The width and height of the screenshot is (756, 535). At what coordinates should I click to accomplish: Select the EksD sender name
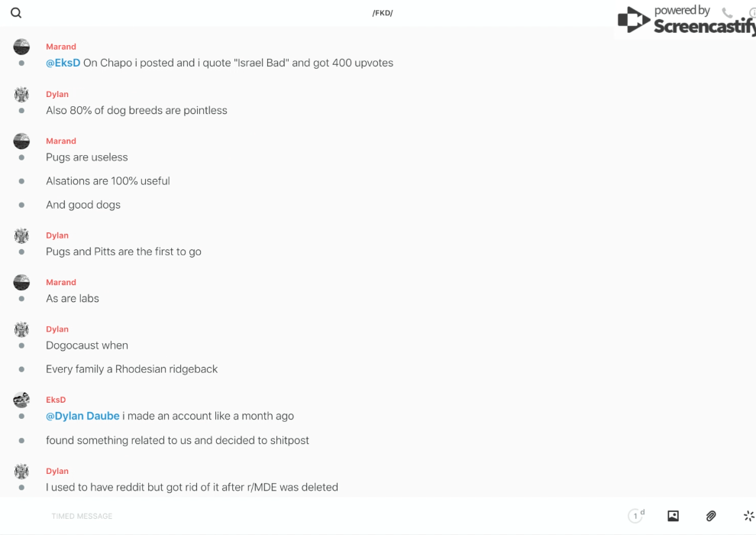[56, 400]
